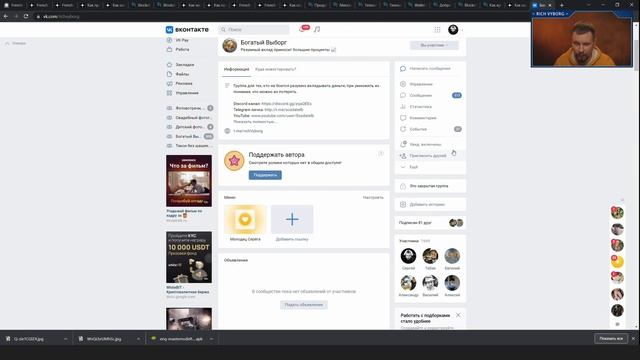Open the Свадебный фотограф community shortcut
Screen dimensions: 640x360
click(x=189, y=118)
